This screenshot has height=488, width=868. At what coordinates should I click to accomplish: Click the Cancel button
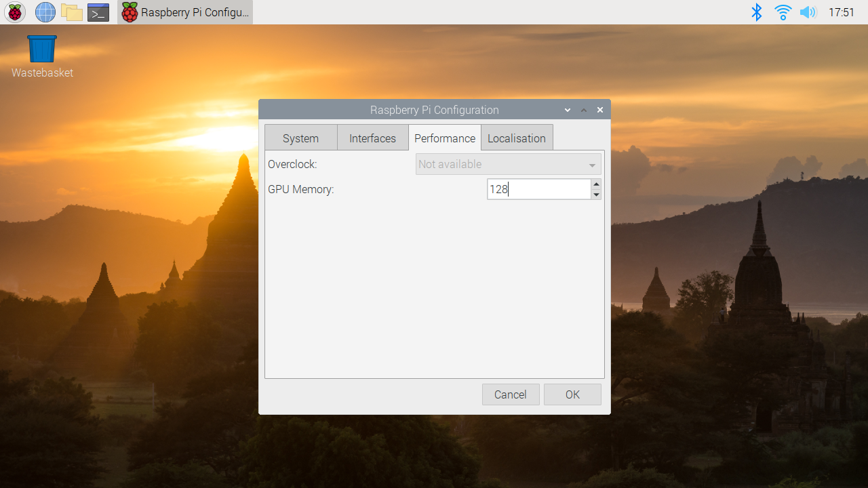point(511,394)
